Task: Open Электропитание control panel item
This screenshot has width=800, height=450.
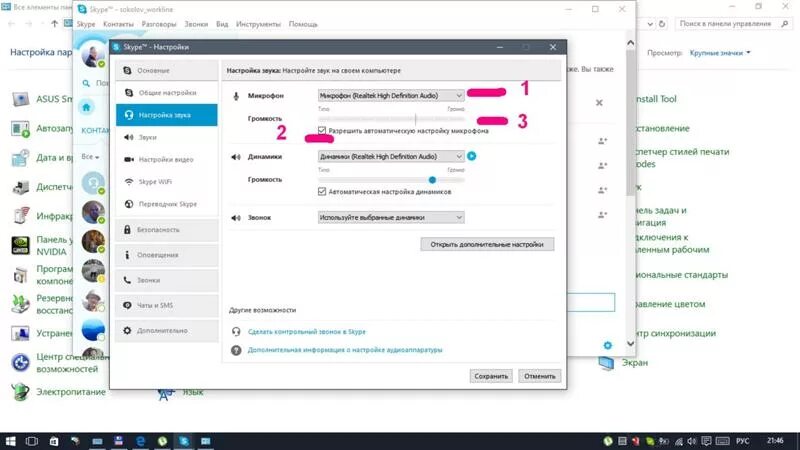Action: [58, 392]
